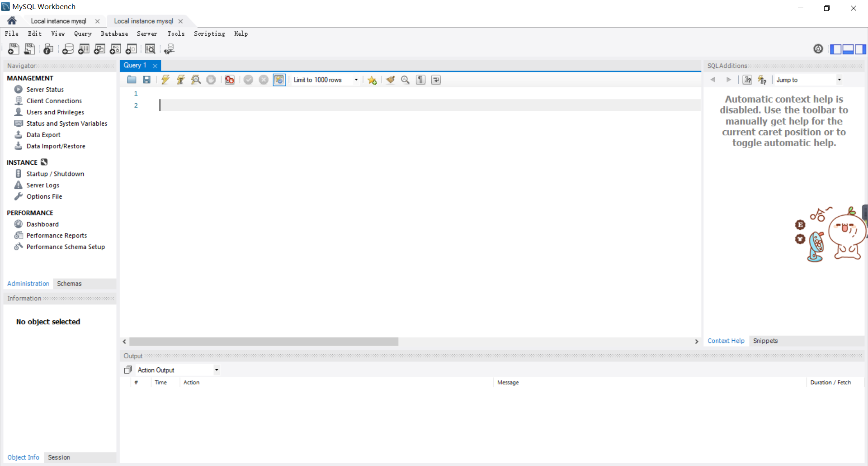The image size is (868, 466).
Task: Copy output via the Action Output icon
Action: click(128, 370)
